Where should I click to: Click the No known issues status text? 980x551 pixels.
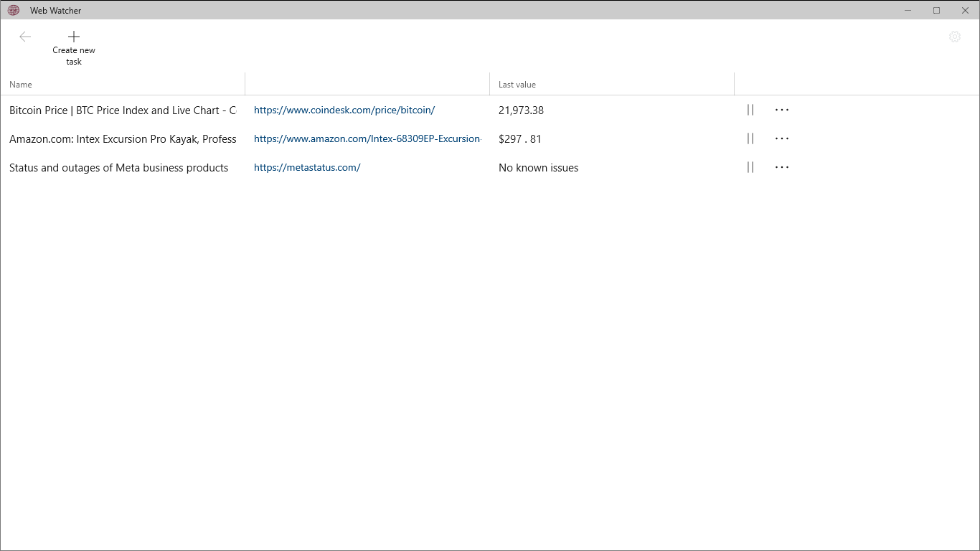(x=538, y=167)
